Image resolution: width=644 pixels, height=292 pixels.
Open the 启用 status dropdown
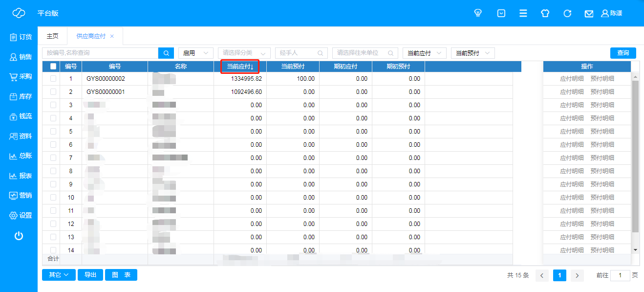[195, 53]
